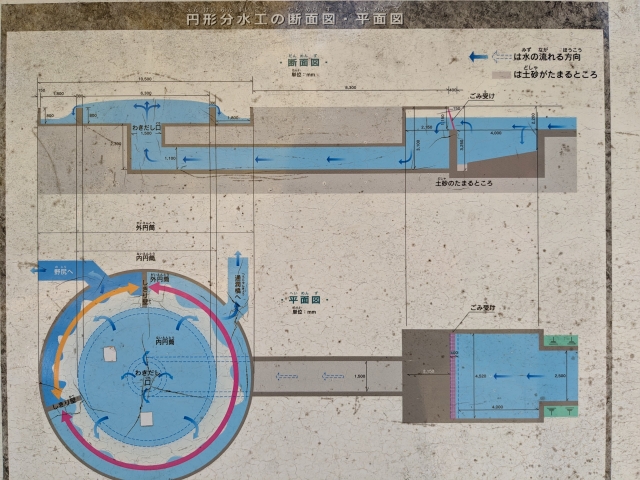Click the 平面図 plan heading
The width and height of the screenshot is (640, 480).
coord(303,299)
